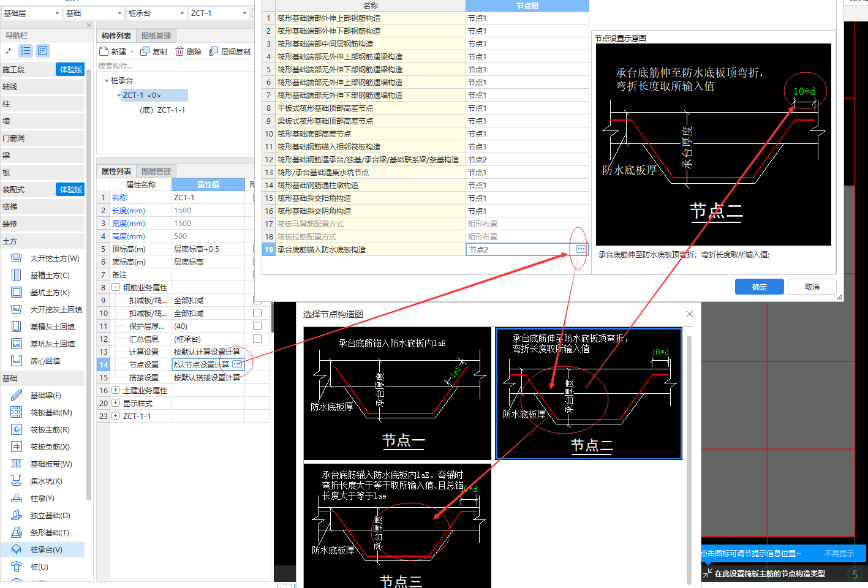The width and height of the screenshot is (868, 588).
Task: Click the 取消 cancel button
Action: point(812,287)
